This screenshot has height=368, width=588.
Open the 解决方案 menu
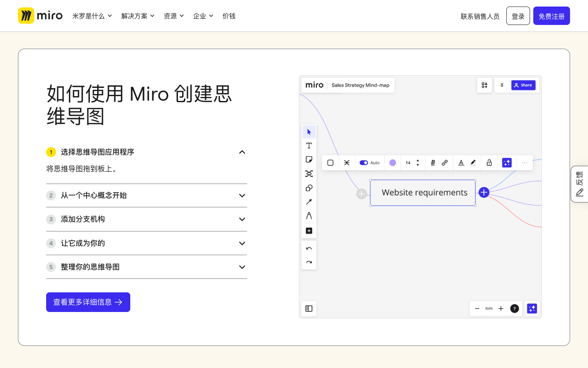pos(138,16)
